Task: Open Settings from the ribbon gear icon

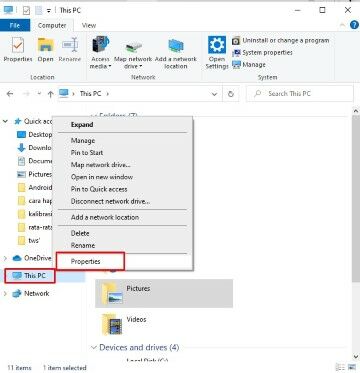Action: tap(217, 53)
